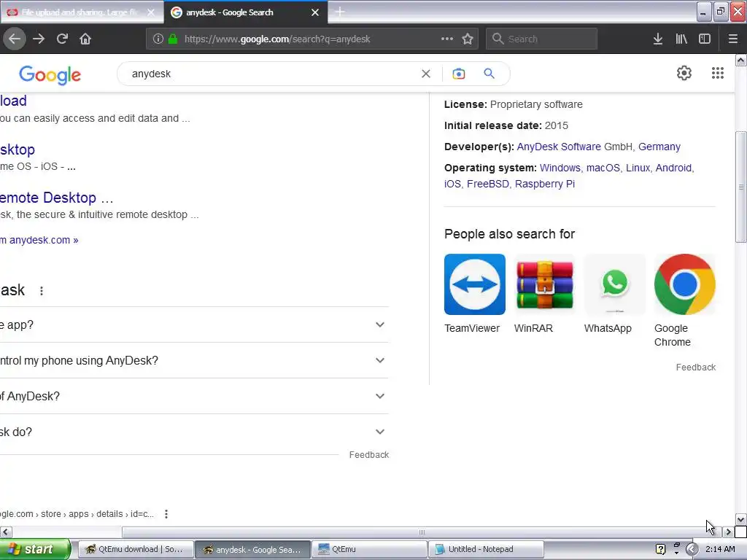Screen dimensions: 747x560
Task: Open the Windows operating system link
Action: (x=560, y=168)
